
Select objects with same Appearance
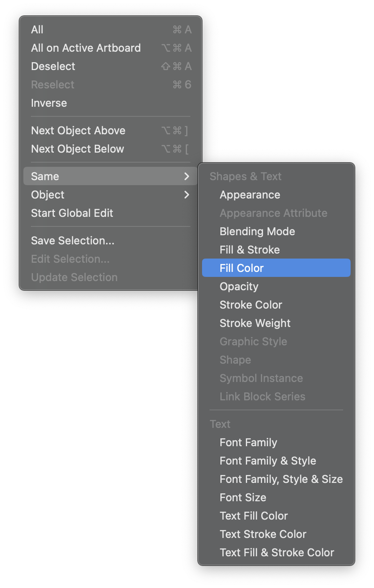[x=250, y=195]
